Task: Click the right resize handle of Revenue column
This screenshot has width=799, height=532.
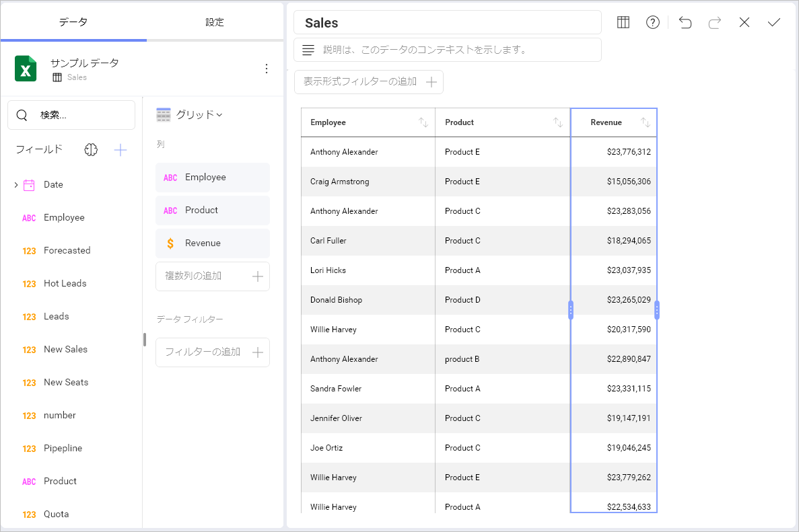Action: pyautogui.click(x=657, y=310)
